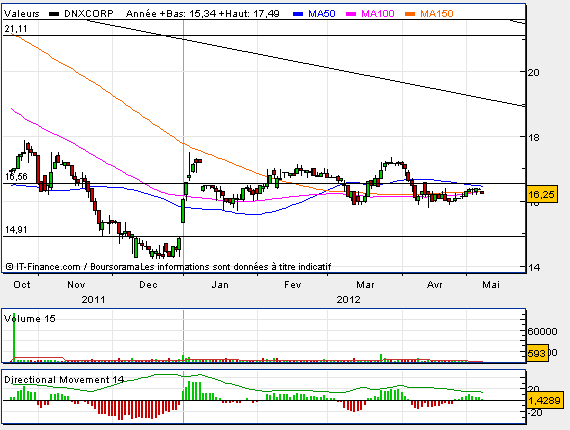Click the blue MA50 legend color swatch

[298, 14]
